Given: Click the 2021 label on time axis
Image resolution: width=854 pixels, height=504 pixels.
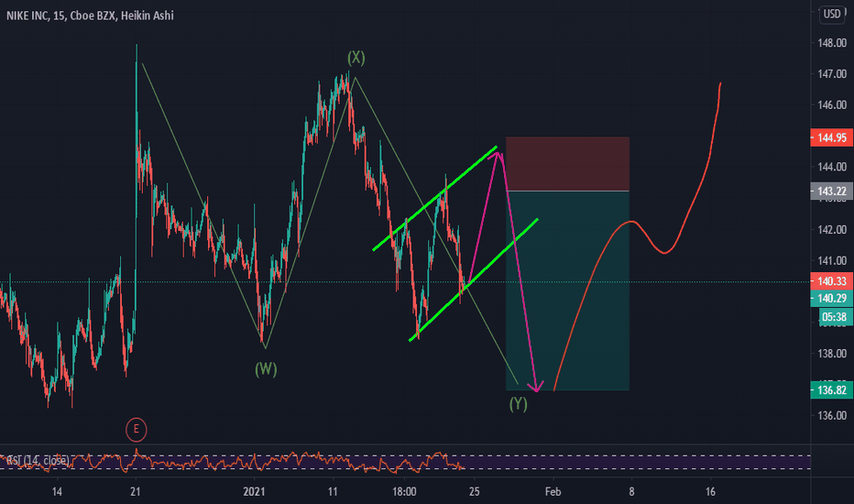Looking at the screenshot, I should pyautogui.click(x=255, y=492).
